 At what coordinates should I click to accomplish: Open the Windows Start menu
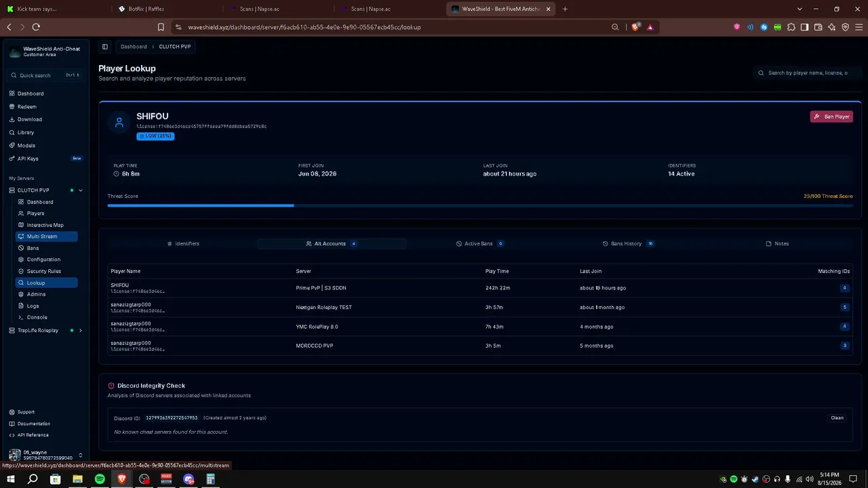(x=10, y=479)
